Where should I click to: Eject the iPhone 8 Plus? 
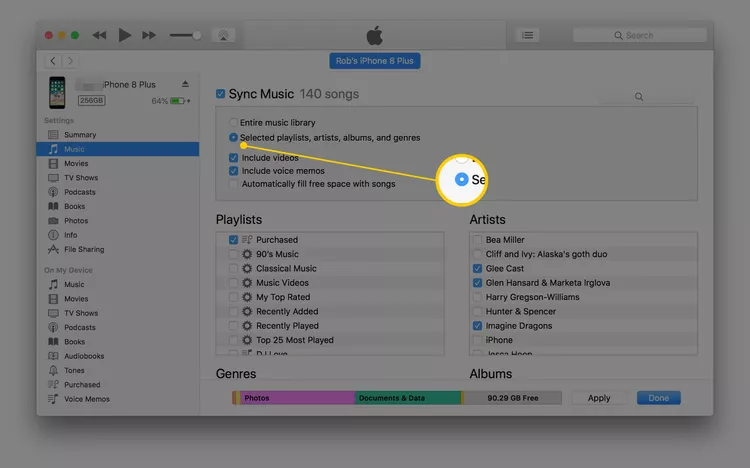[185, 84]
